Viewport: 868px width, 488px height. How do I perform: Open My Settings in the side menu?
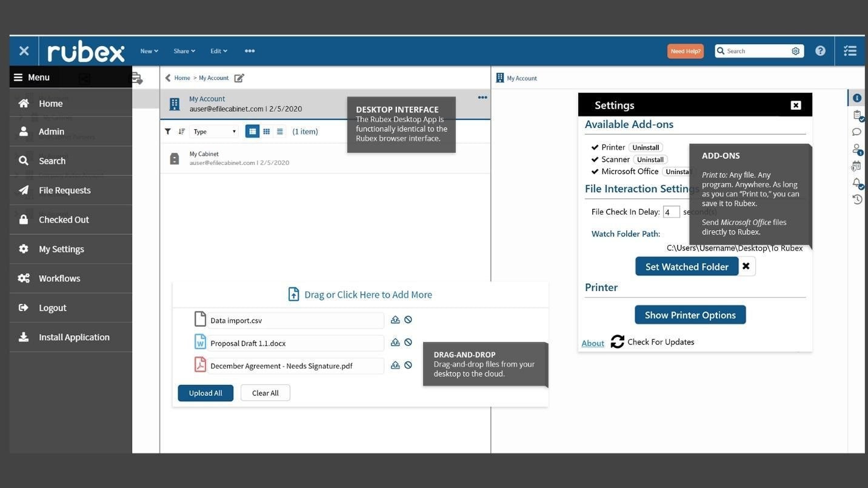coord(71,249)
